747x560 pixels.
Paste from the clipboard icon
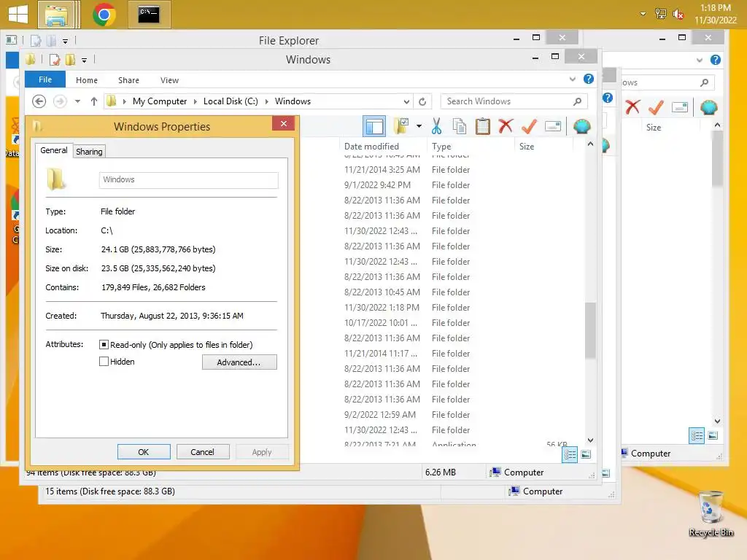[x=483, y=127]
